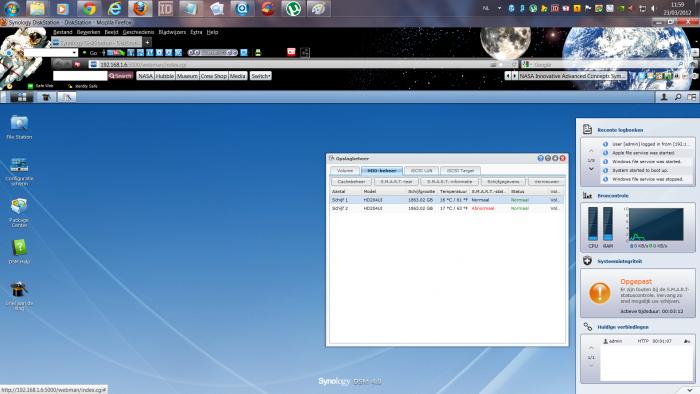Click the zoom slider in browser toolbar
Screen dimensions: 700x394
(x=212, y=53)
